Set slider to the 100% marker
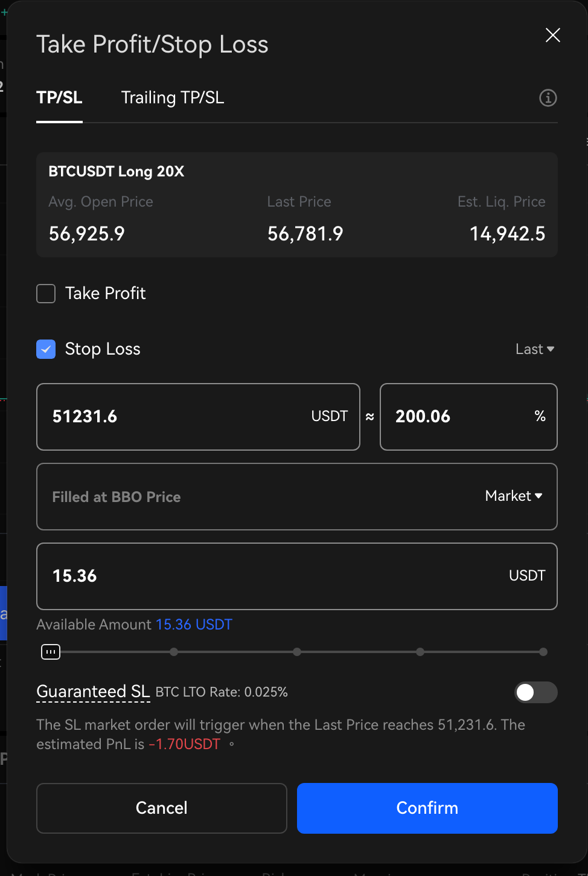Image resolution: width=588 pixels, height=876 pixels. click(543, 652)
